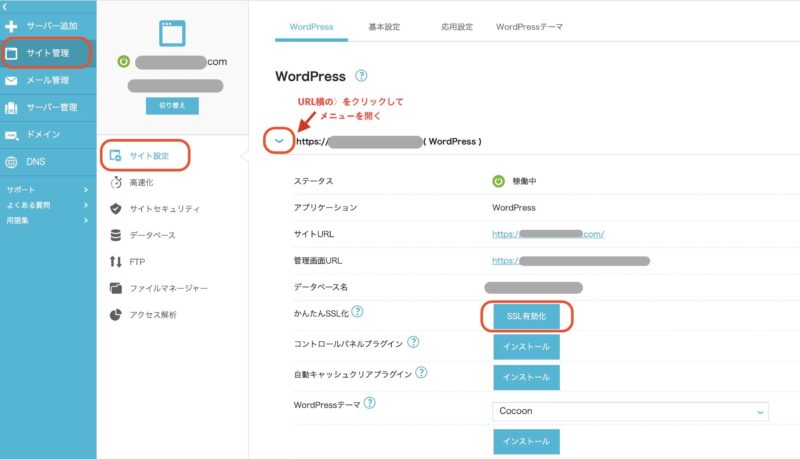This screenshot has height=459, width=800.
Task: Open サイト管理 in the left sidebar
Action: [x=48, y=53]
